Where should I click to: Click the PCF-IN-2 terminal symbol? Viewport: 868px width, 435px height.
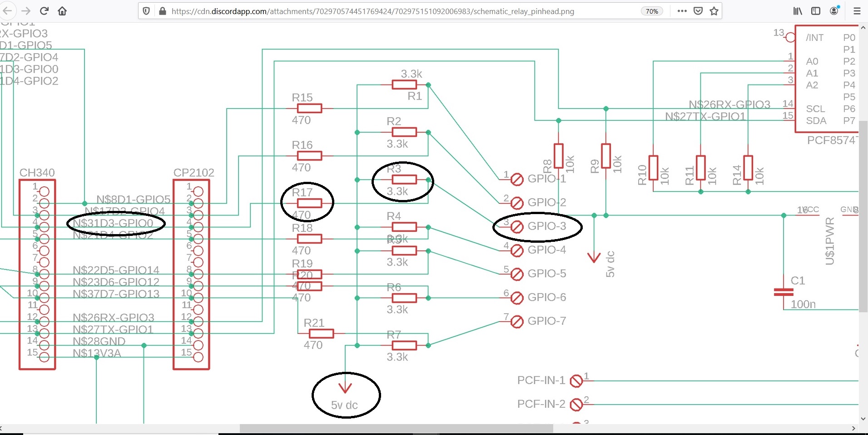[576, 405]
